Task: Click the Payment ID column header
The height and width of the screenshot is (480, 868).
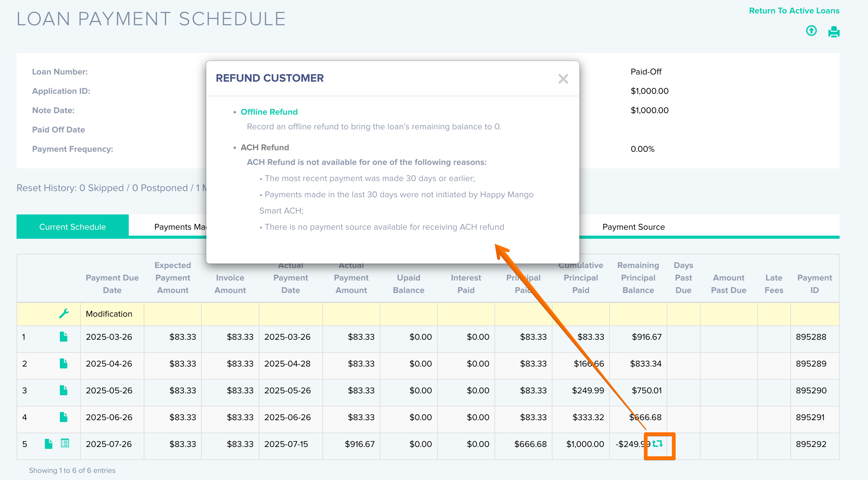Action: click(x=814, y=284)
